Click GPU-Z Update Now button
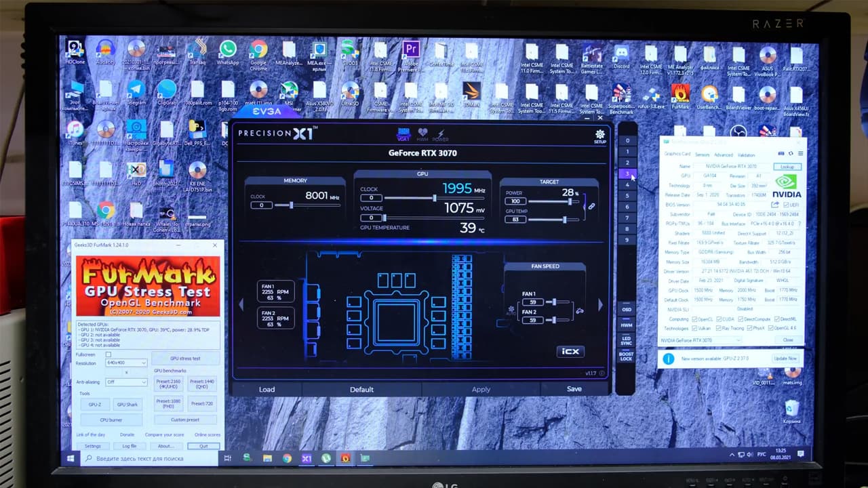This screenshot has height=488, width=868. tap(785, 359)
